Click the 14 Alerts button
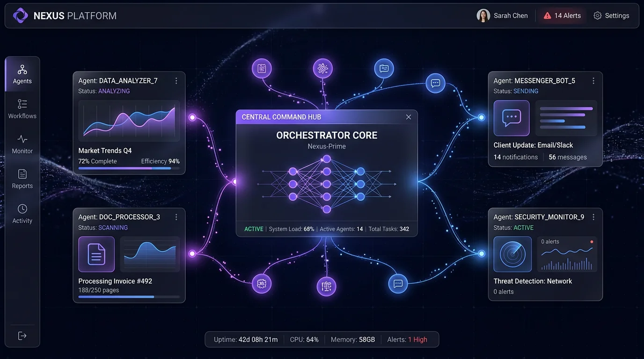The image size is (644, 359). tap(562, 15)
